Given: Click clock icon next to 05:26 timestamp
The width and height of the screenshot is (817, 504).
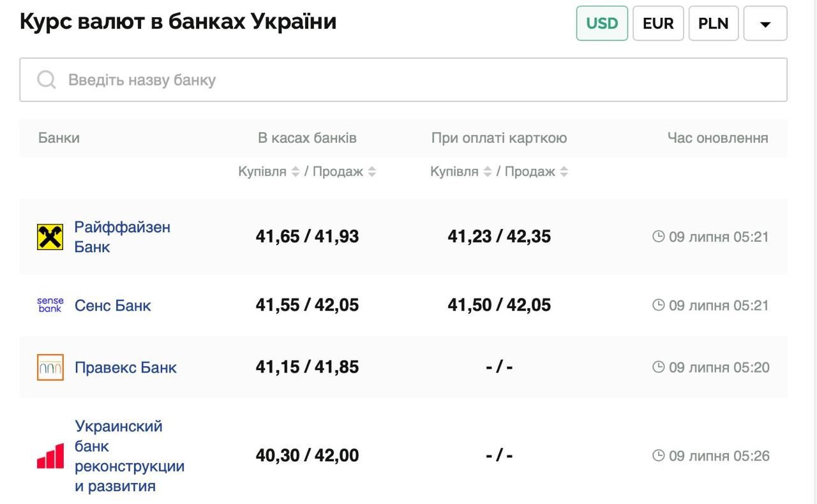Looking at the screenshot, I should coord(658,456).
